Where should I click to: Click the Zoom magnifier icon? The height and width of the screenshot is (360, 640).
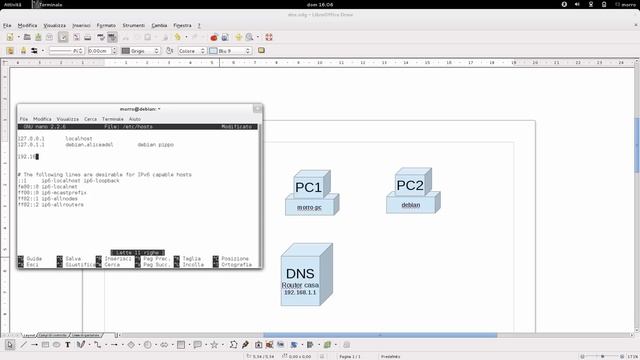pos(249,38)
